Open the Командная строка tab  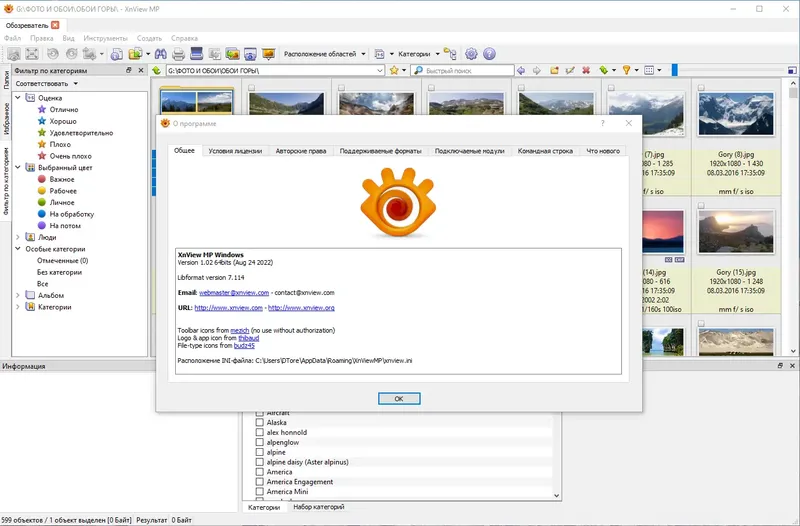coord(545,151)
